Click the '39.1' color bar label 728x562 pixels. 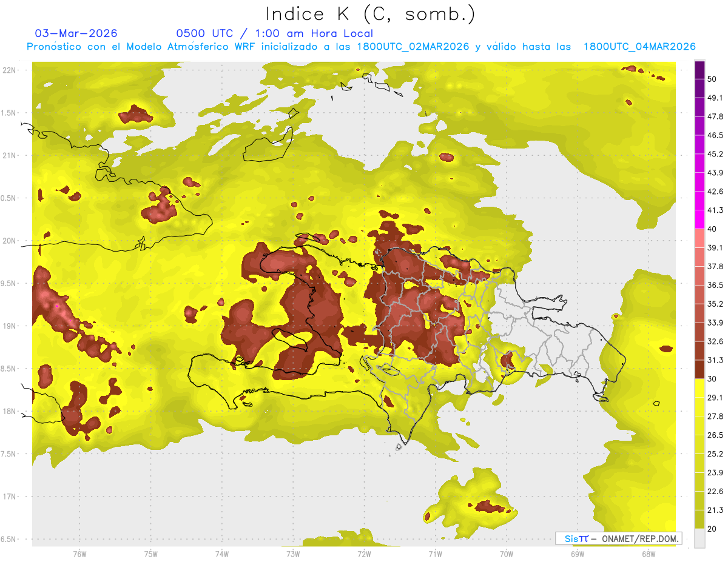point(715,248)
